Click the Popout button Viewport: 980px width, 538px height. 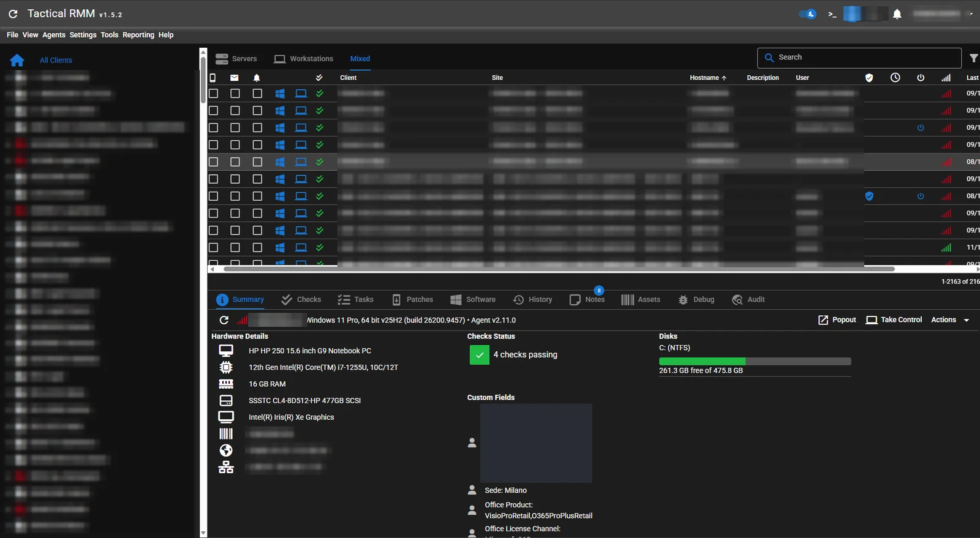(x=837, y=320)
